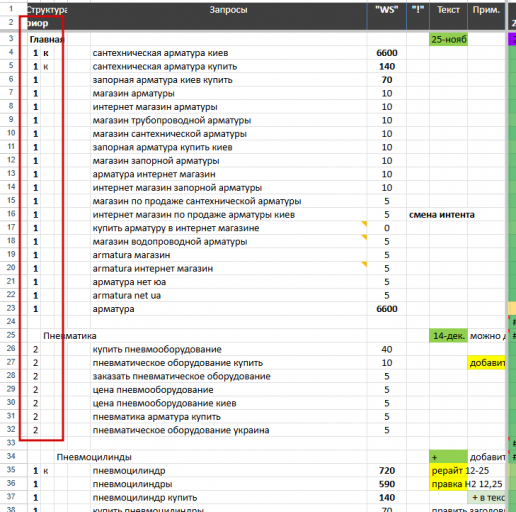The image size is (516, 512).
Task: Select the "Запросы" column header cell
Action: tap(228, 10)
